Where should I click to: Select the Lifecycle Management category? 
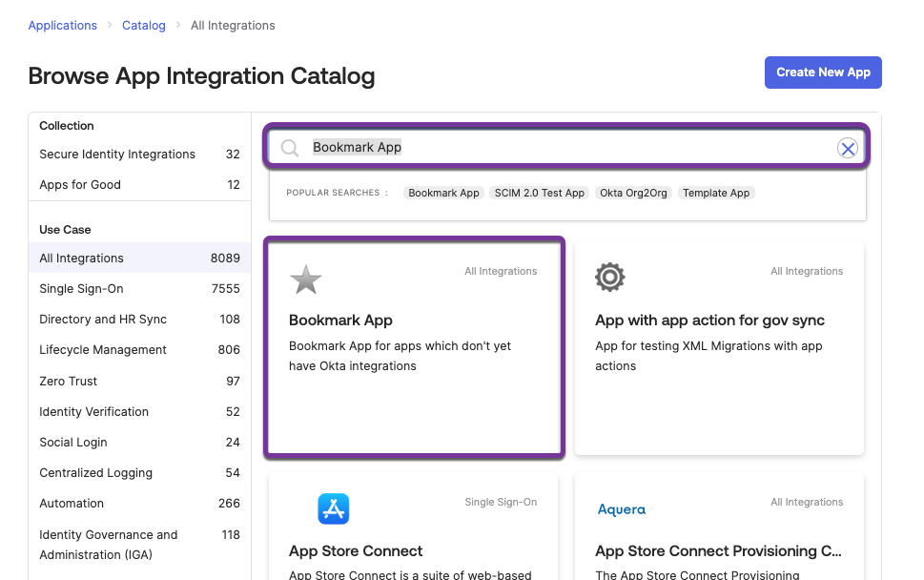point(103,350)
